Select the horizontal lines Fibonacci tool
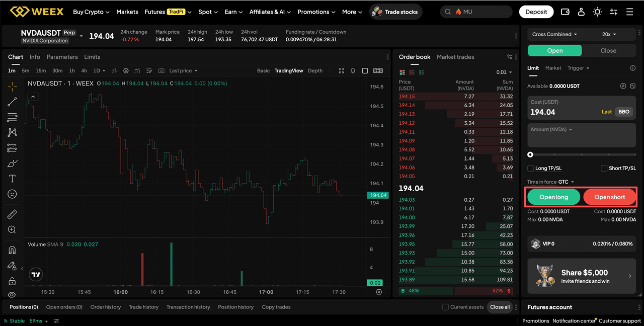 [x=12, y=117]
